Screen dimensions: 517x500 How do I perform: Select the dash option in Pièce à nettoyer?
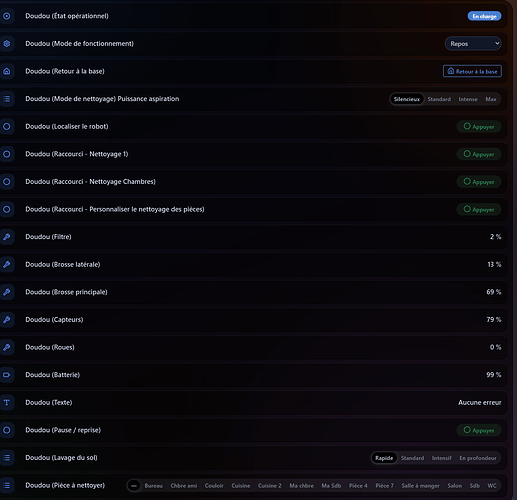(134, 486)
